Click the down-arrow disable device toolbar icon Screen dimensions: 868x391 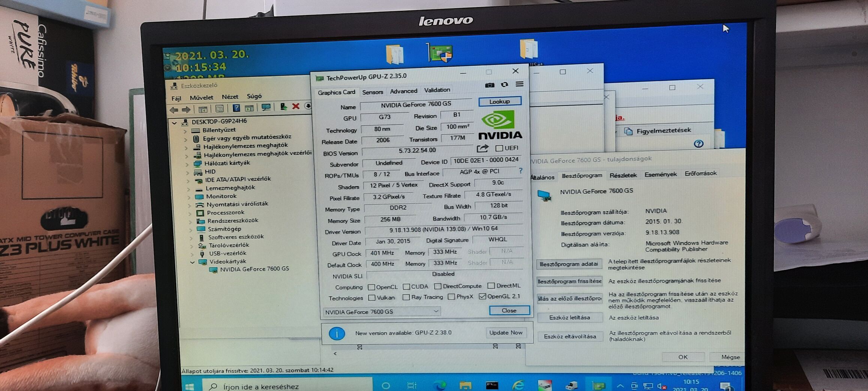point(307,106)
